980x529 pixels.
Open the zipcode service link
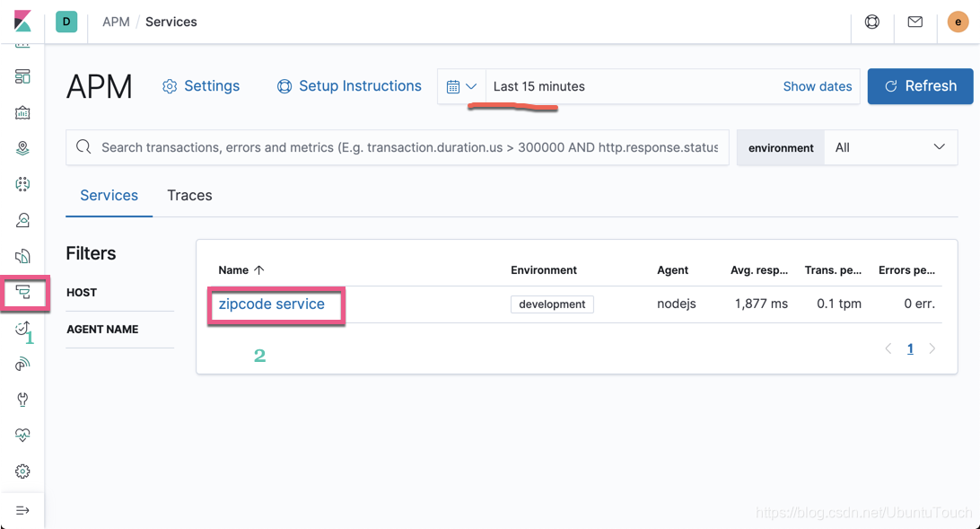click(x=271, y=304)
